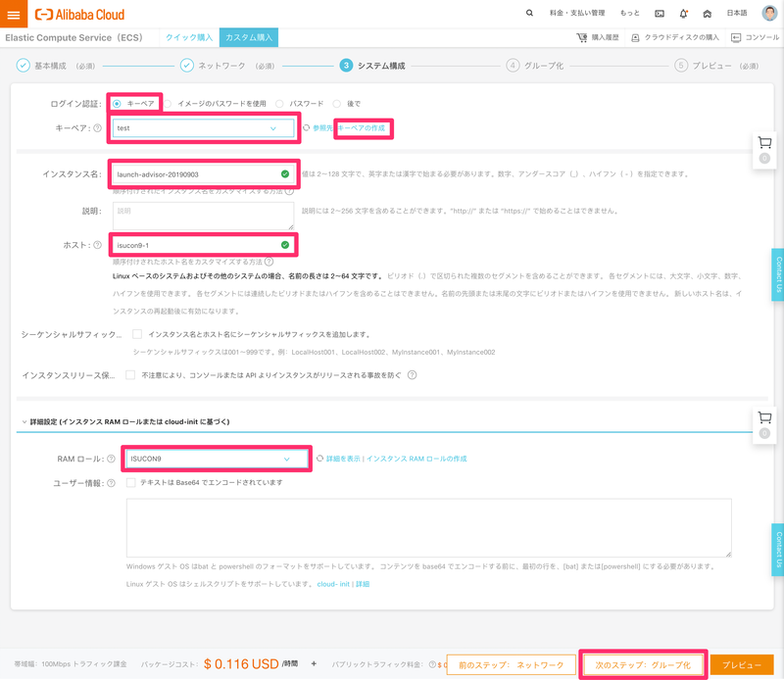Switch to クイック購入 tab
784x680 pixels.
(189, 37)
